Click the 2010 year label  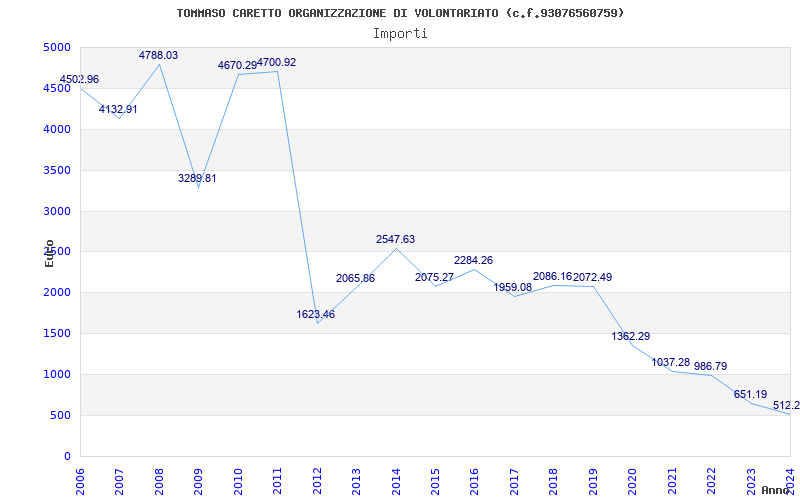point(238,482)
